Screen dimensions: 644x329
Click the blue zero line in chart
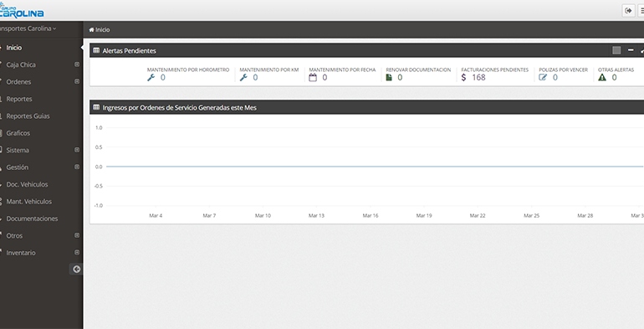[x=375, y=167]
